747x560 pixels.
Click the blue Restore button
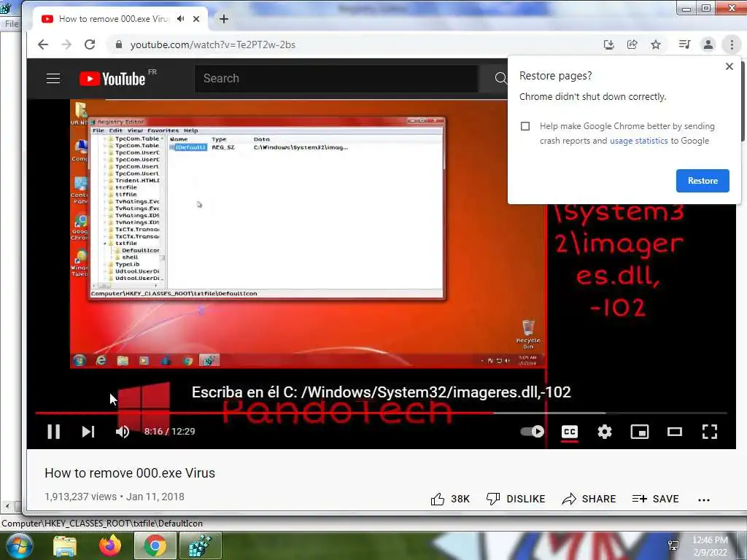click(x=703, y=181)
